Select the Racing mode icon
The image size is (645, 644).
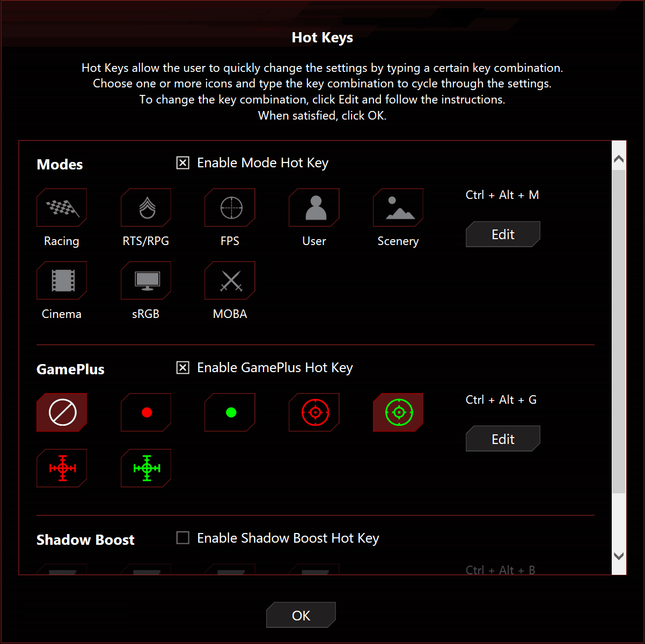pyautogui.click(x=62, y=208)
